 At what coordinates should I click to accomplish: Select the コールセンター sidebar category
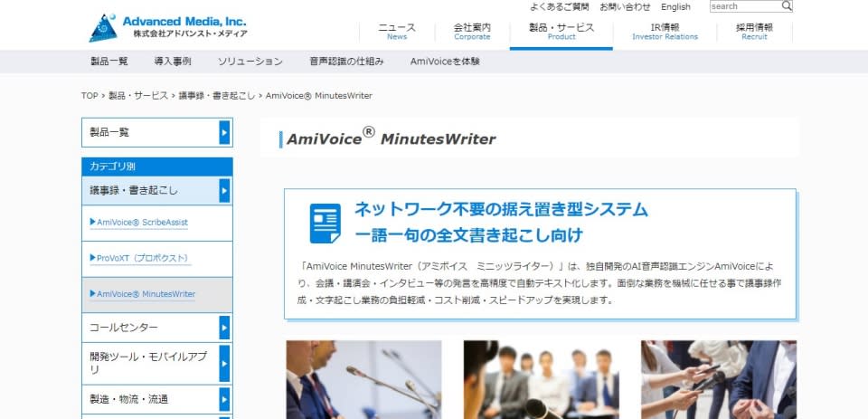coord(157,328)
